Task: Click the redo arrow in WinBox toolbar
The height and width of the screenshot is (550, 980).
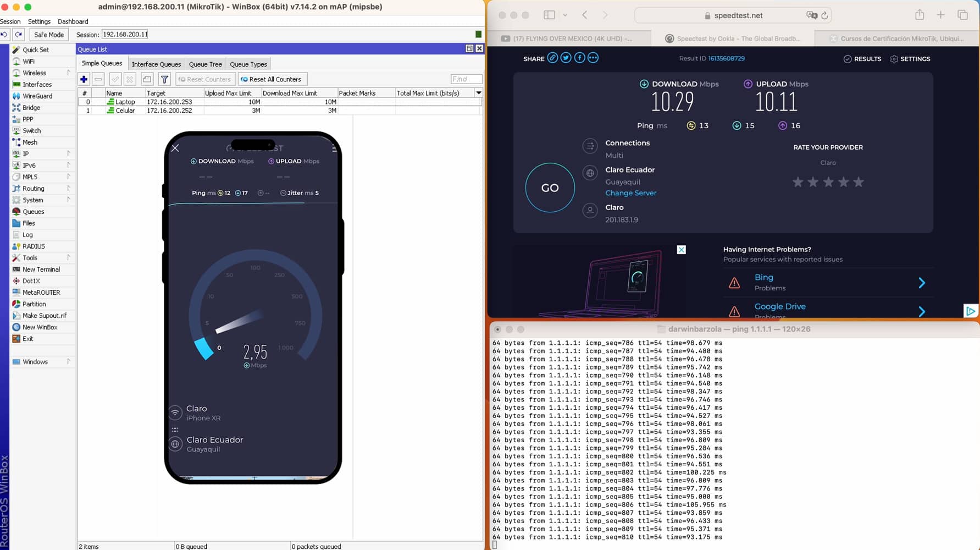Action: pyautogui.click(x=19, y=35)
